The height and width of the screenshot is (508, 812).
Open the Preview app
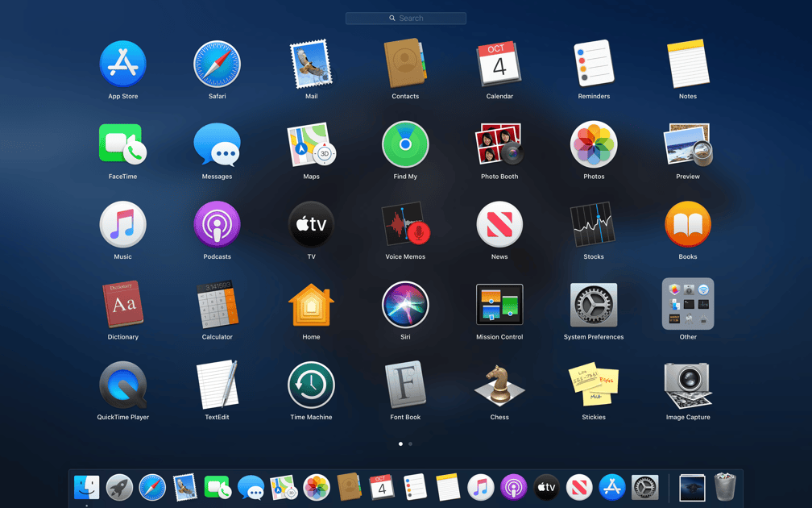(x=688, y=144)
